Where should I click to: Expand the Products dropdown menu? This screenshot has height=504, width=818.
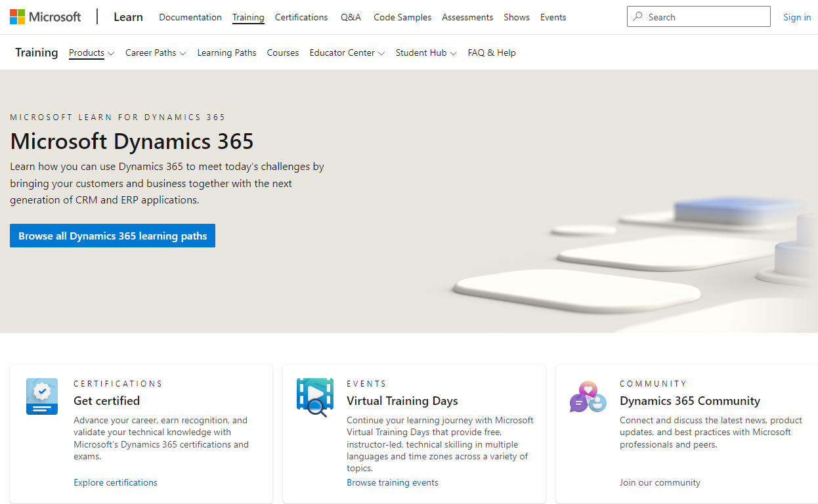(x=92, y=53)
